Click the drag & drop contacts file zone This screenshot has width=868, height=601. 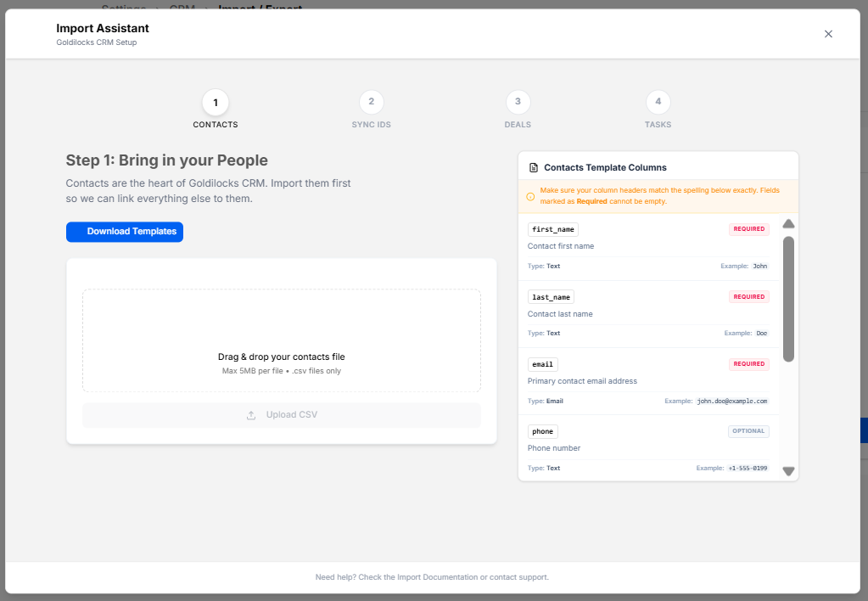(282, 340)
